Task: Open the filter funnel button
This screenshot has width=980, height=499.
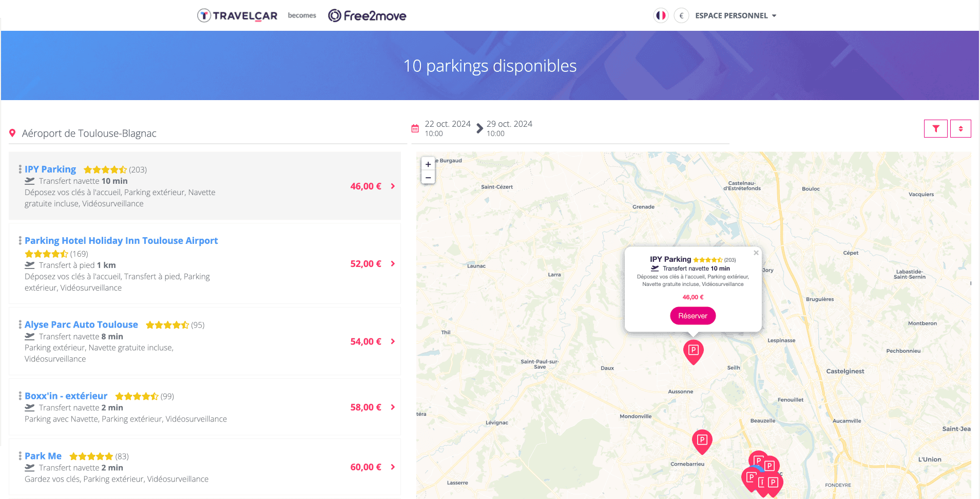Action: (x=936, y=129)
